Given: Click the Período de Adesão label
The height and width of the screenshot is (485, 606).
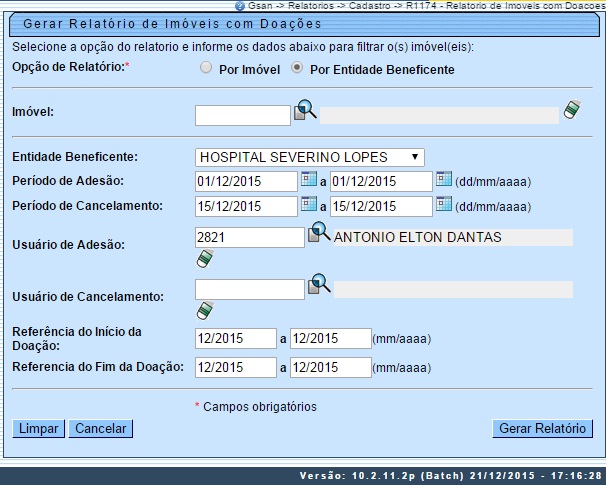Looking at the screenshot, I should 68,181.
